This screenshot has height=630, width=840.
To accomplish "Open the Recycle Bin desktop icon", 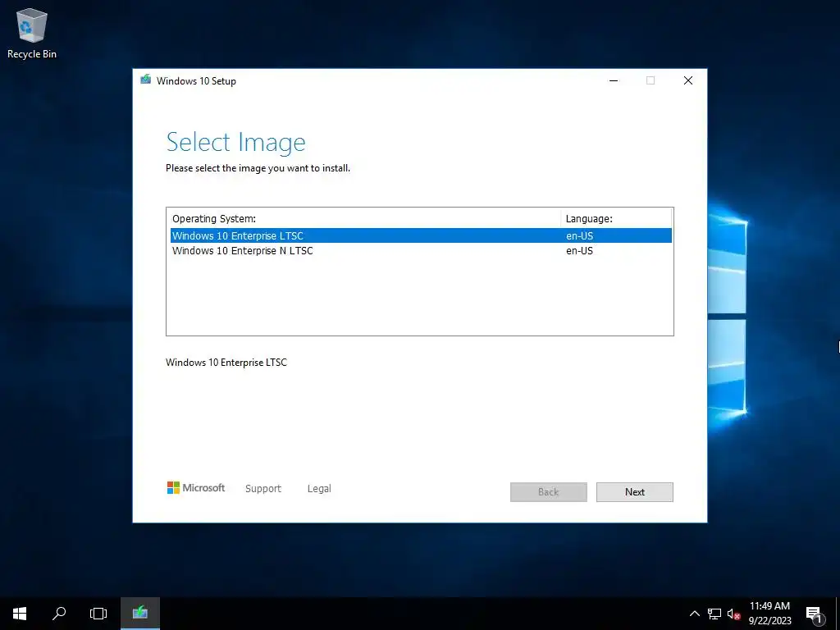I will point(32,33).
